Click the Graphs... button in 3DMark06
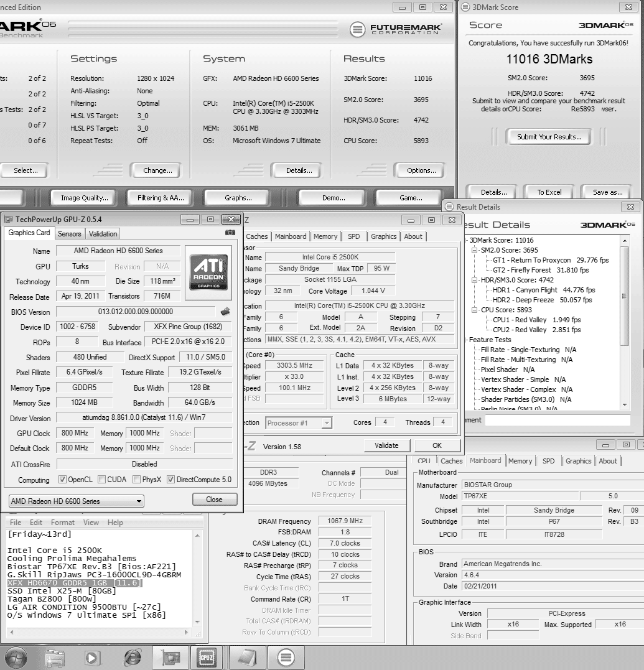Screen dimensions: 644x670 [x=238, y=198]
